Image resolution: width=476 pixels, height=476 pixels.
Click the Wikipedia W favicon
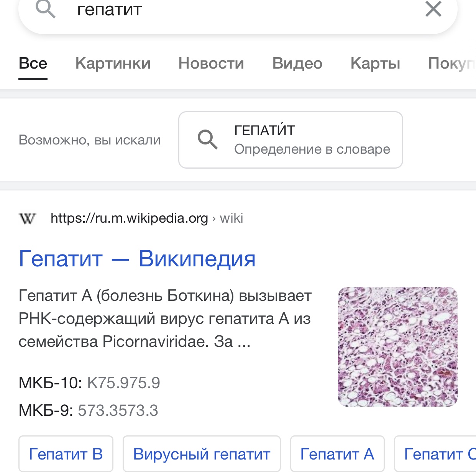27,218
